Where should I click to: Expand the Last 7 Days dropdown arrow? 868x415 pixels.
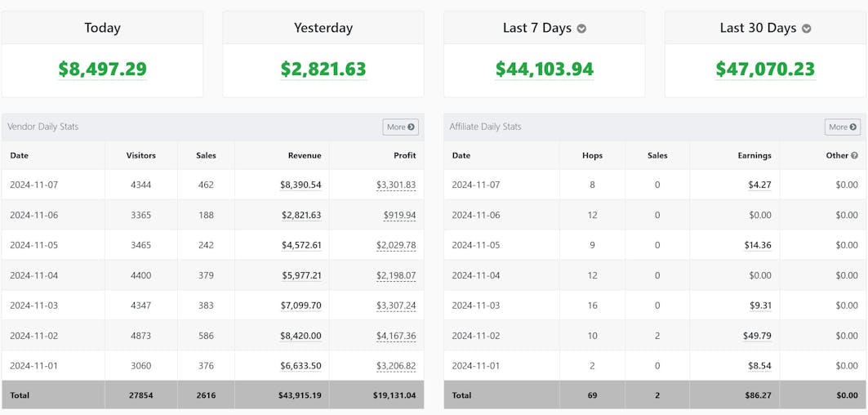(x=581, y=29)
